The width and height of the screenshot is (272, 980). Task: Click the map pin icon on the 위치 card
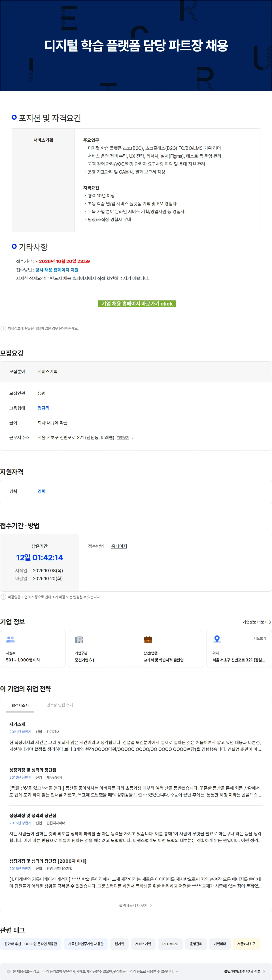pyautogui.click(x=217, y=639)
